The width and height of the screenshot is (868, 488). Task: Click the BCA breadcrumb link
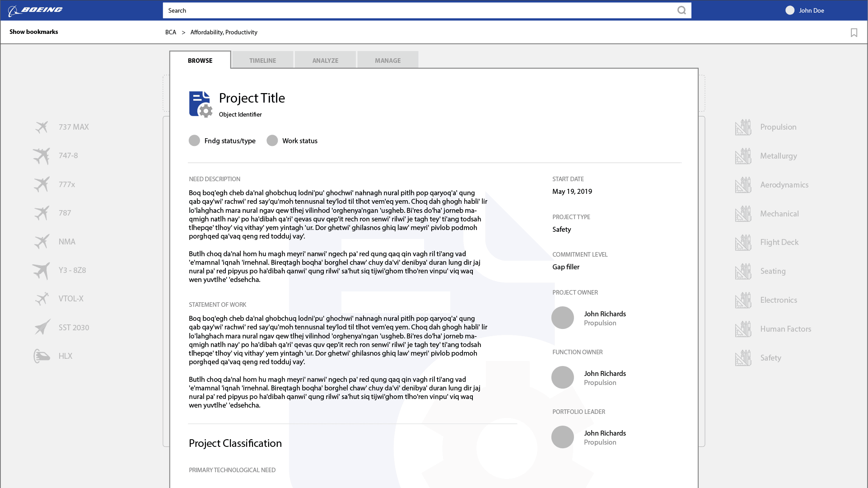(170, 32)
